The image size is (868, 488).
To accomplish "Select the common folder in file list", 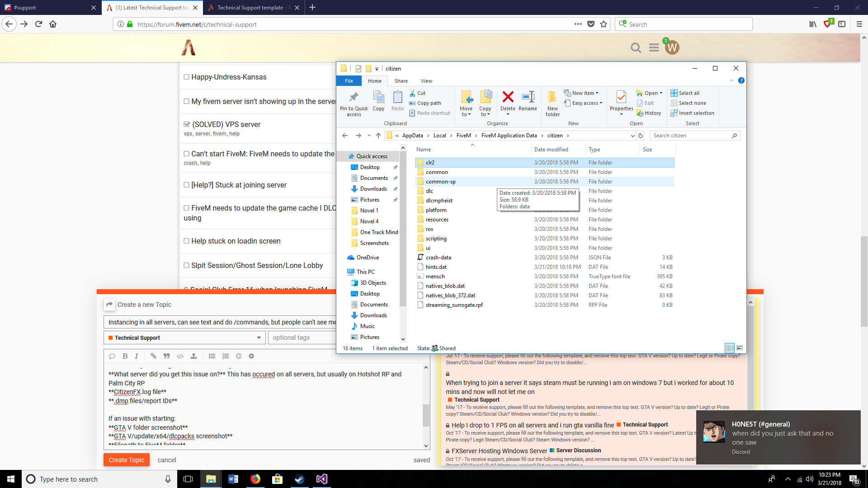I will point(544,172).
